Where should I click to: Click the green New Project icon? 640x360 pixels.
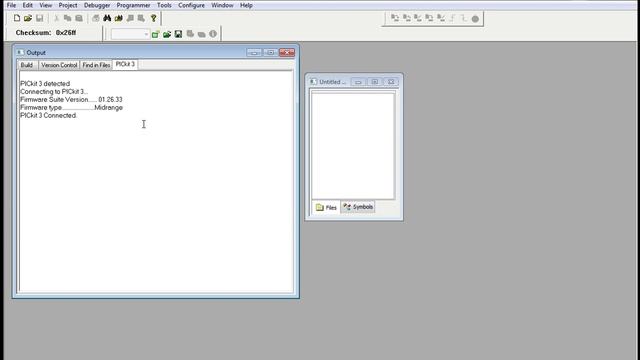pyautogui.click(x=156, y=34)
